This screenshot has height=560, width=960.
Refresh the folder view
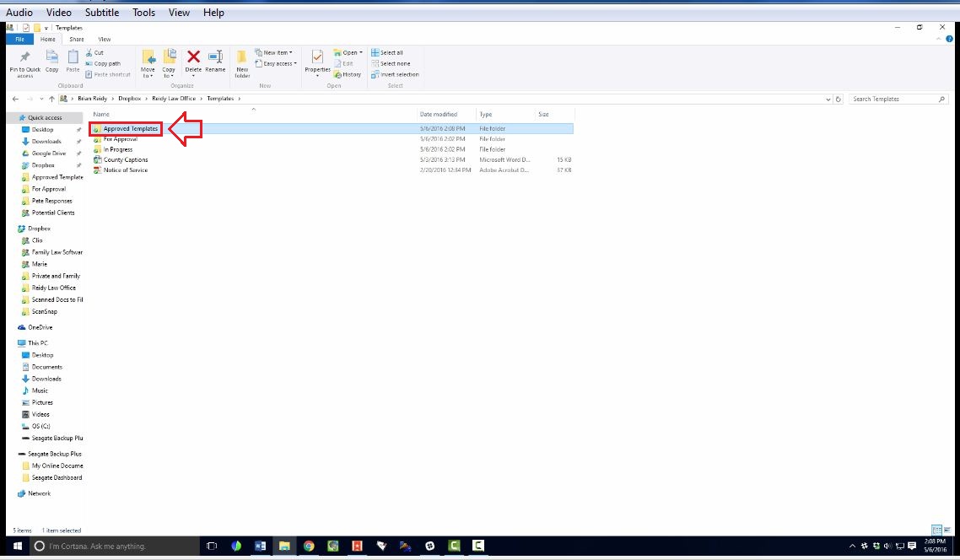[839, 100]
